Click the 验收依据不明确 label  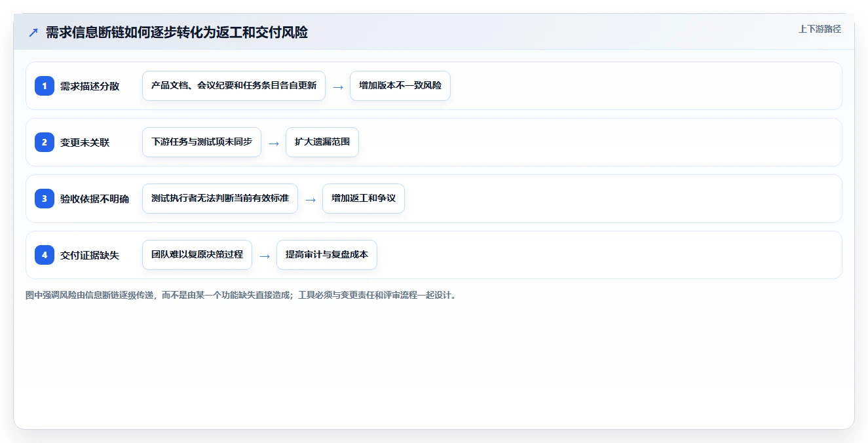click(x=94, y=199)
